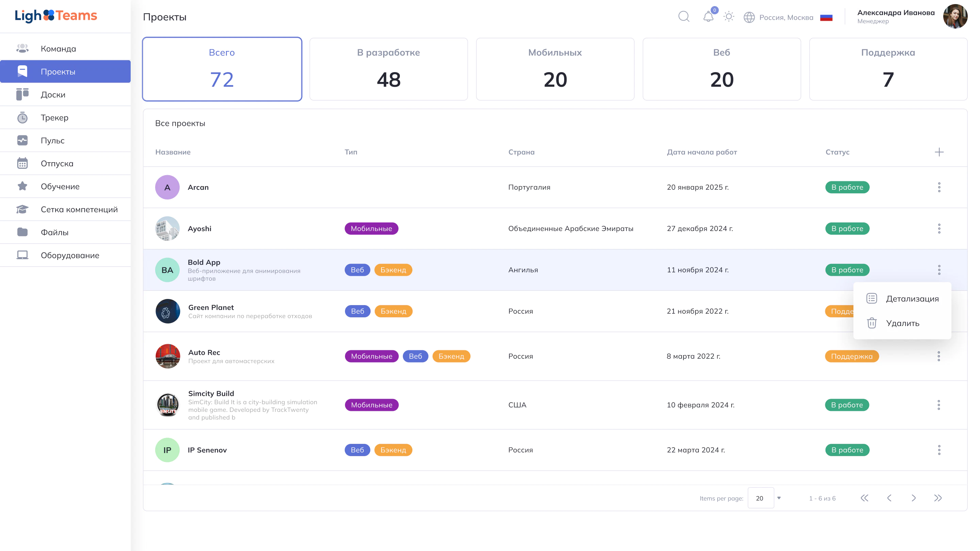Click the plus icon in table header
980x551 pixels.
939,152
